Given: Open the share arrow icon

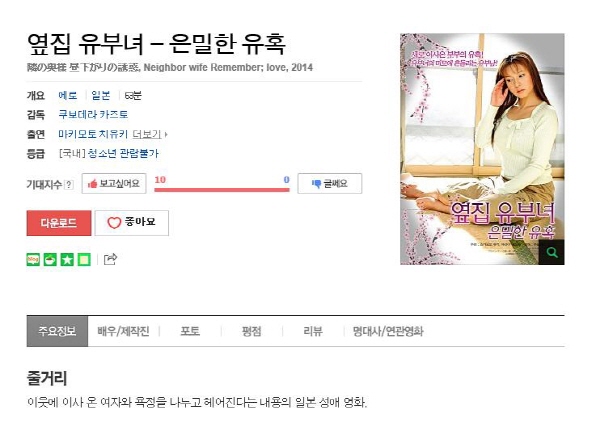Looking at the screenshot, I should (110, 259).
